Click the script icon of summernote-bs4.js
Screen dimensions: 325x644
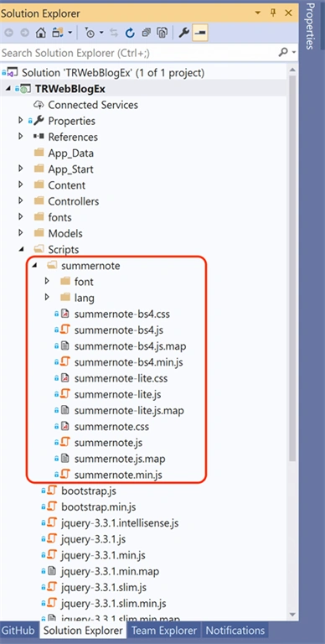point(64,330)
